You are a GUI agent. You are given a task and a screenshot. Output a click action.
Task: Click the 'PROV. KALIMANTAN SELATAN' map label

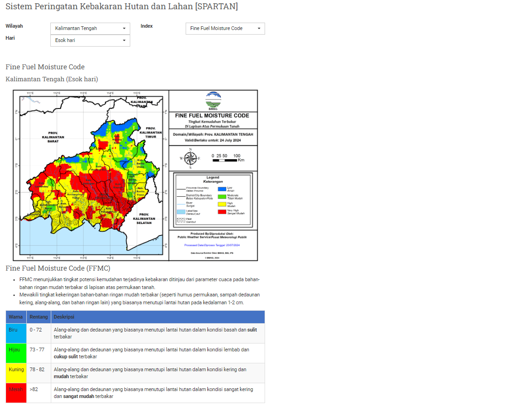144,219
